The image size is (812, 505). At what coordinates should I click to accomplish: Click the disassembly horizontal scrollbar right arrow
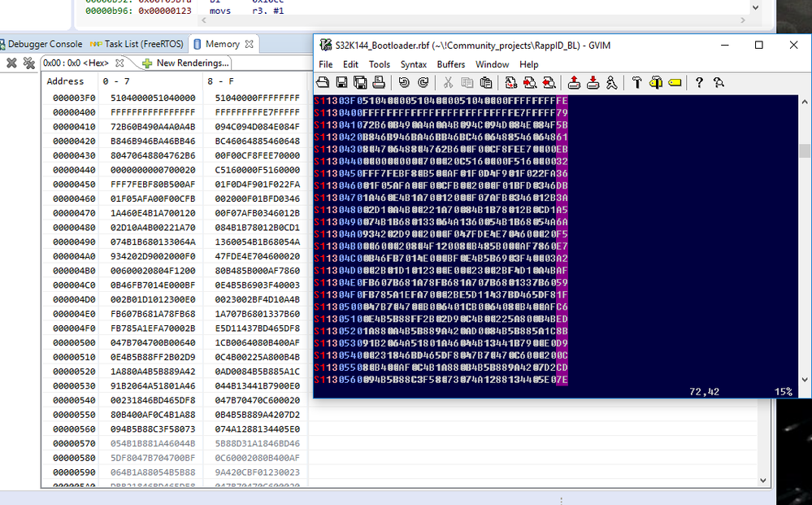(x=743, y=20)
